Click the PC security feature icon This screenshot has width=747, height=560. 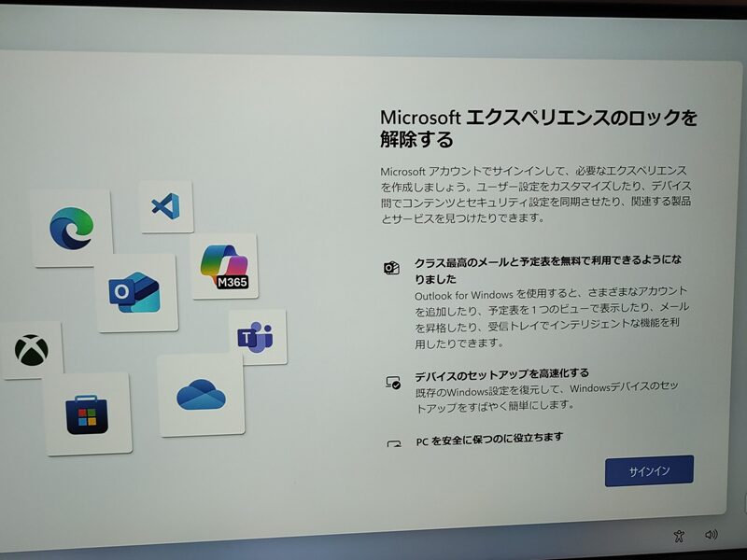coord(394,444)
